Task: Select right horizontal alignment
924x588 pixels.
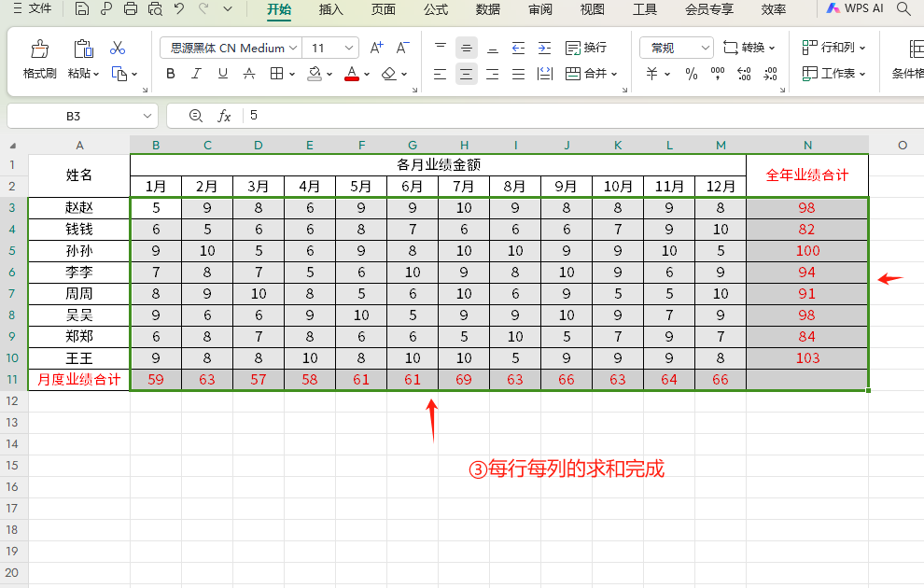Action: 493,74
